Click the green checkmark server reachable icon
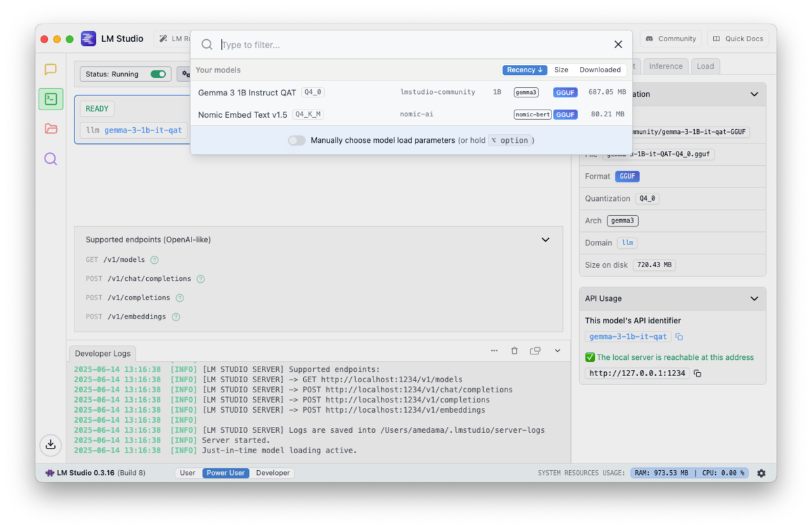The height and width of the screenshot is (529, 812). 590,357
